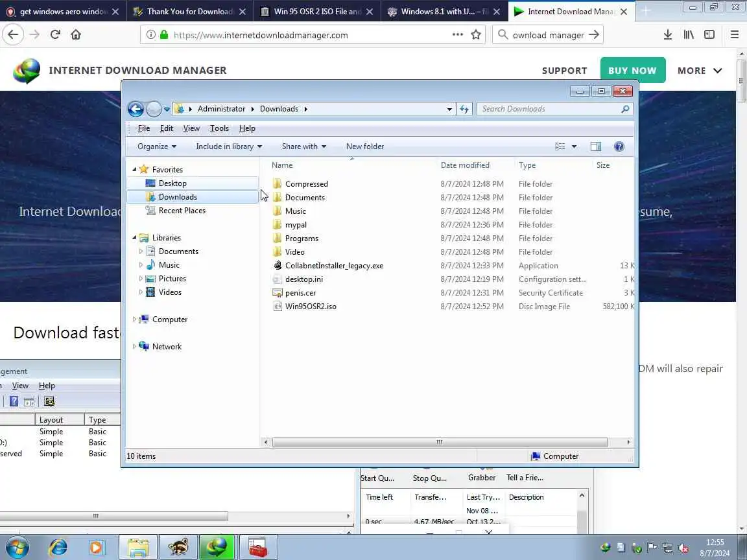
Task: Select the CollabnetInstaller_legacy.exe icon
Action: [278, 265]
